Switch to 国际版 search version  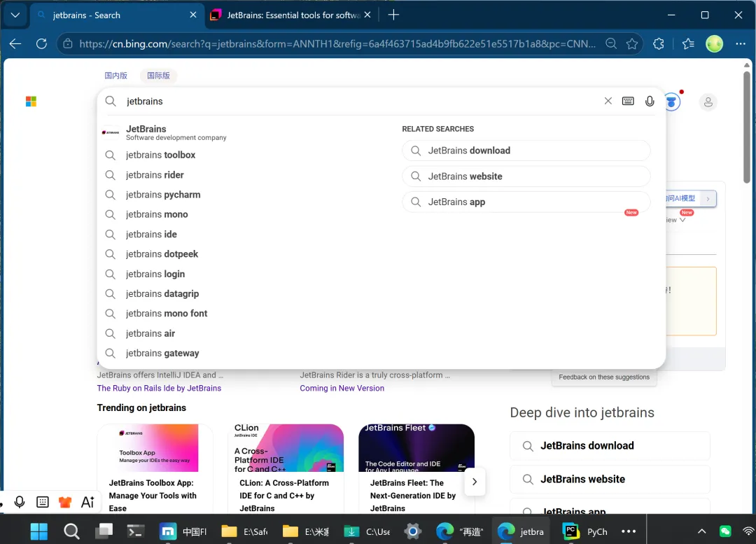(159, 75)
